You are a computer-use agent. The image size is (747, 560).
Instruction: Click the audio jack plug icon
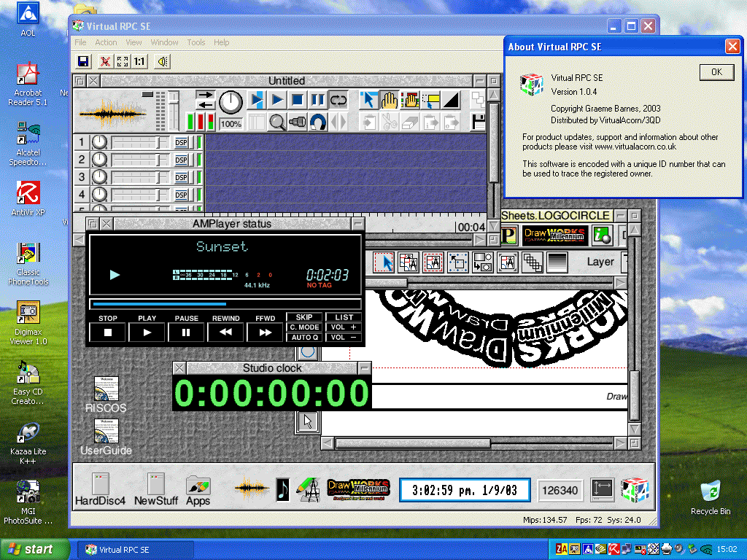pyautogui.click(x=298, y=122)
